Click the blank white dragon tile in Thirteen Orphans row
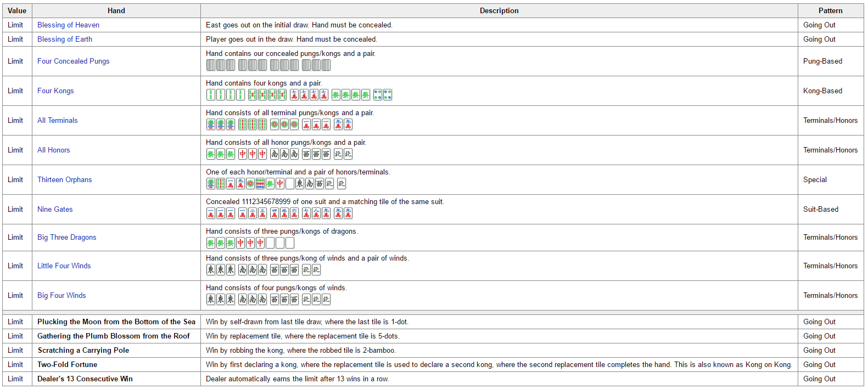 point(290,184)
